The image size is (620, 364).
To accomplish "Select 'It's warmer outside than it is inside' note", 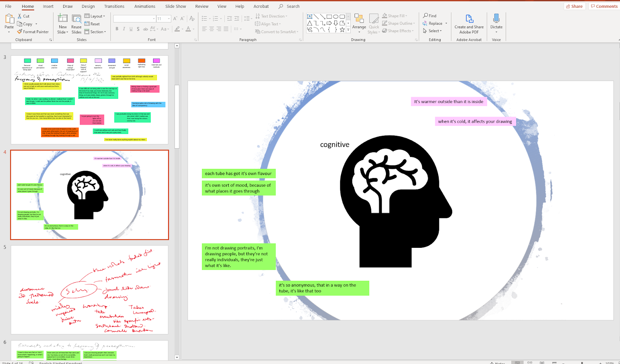I will pyautogui.click(x=449, y=101).
